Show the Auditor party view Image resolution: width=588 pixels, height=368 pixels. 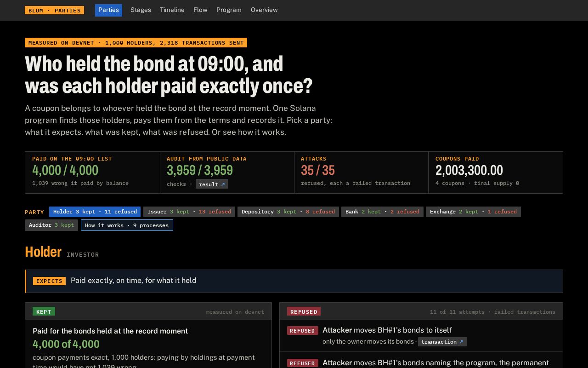click(x=51, y=225)
